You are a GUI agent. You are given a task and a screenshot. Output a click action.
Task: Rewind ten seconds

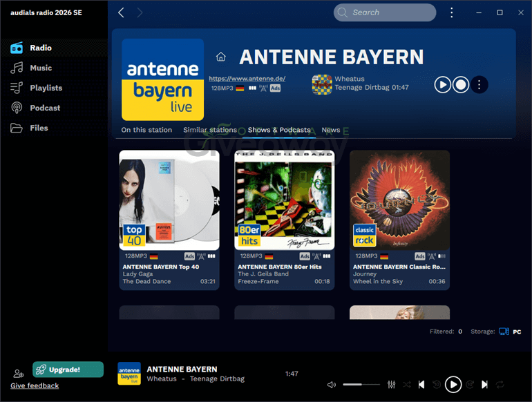pos(437,384)
